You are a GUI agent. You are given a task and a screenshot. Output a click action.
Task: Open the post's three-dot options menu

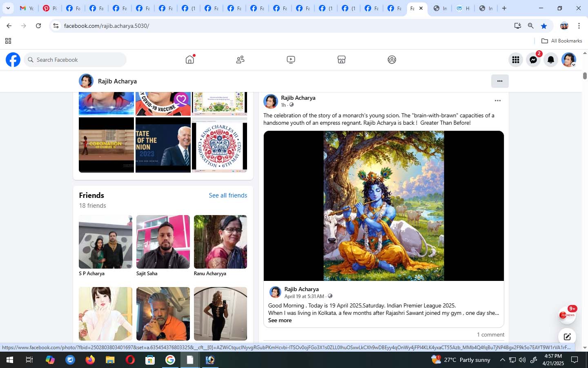coord(497,101)
